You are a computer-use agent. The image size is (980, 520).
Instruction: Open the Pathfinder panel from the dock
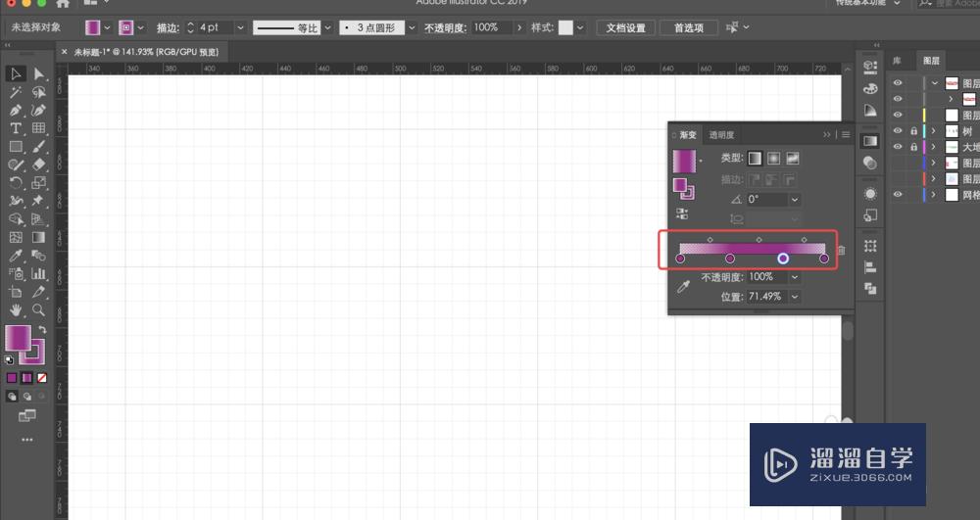coord(870,289)
